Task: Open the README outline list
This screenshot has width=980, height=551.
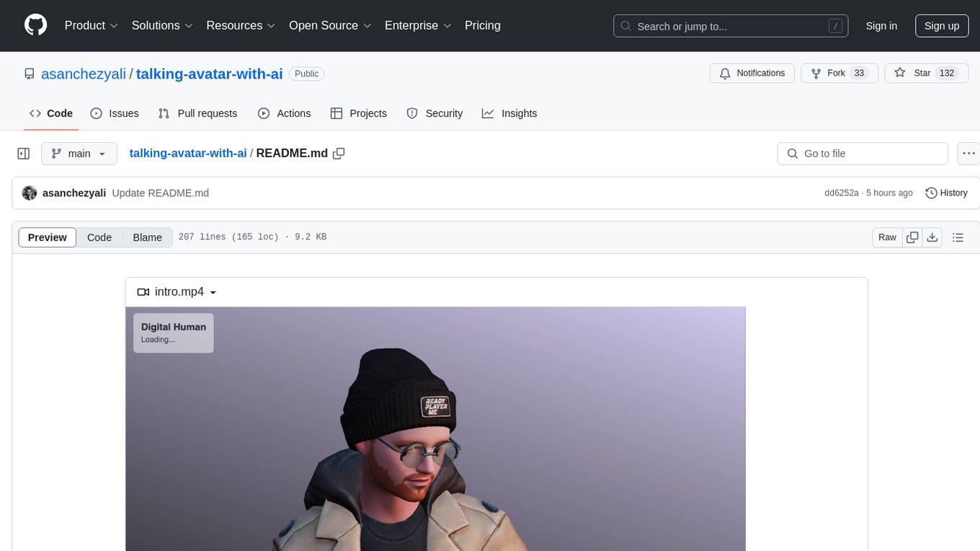Action: [x=958, y=237]
